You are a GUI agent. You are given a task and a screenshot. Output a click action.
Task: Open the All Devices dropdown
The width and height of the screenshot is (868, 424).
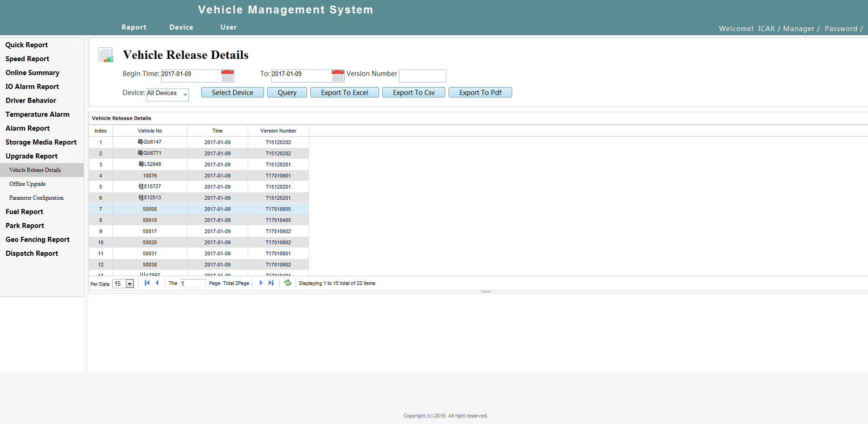click(x=167, y=94)
